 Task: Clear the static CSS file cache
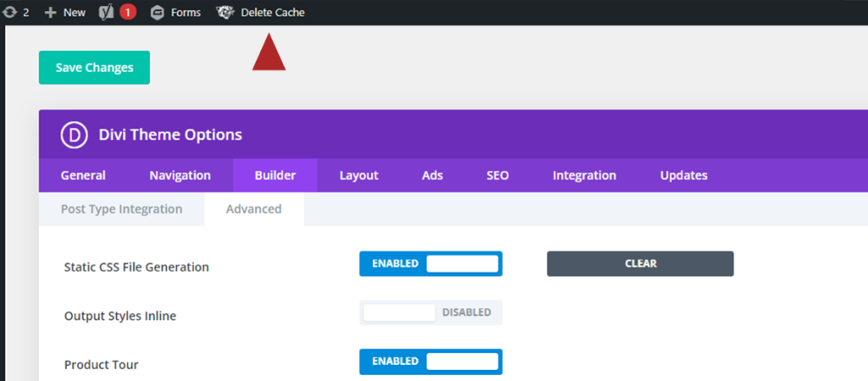(x=641, y=264)
